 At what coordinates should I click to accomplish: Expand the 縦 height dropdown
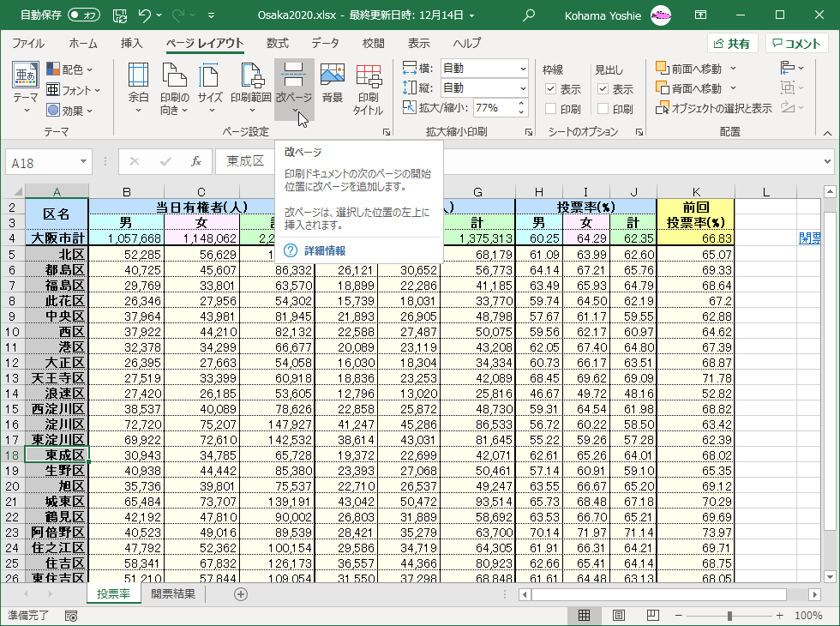[522, 87]
